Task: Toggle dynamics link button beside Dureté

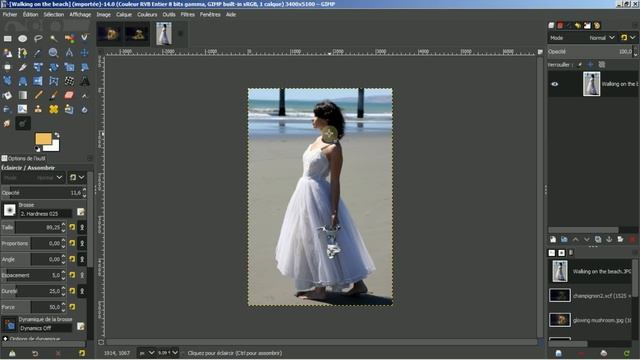Action: tap(82, 291)
